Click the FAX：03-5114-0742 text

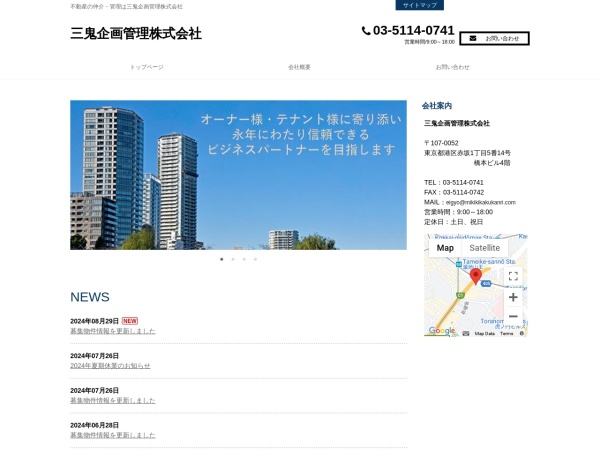[x=454, y=192]
